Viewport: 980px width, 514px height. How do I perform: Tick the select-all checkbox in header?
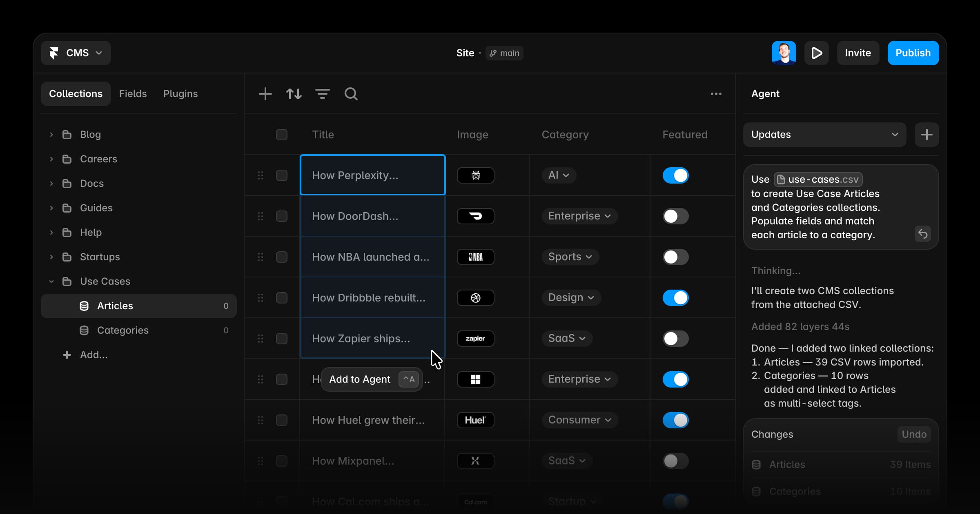[x=282, y=135]
